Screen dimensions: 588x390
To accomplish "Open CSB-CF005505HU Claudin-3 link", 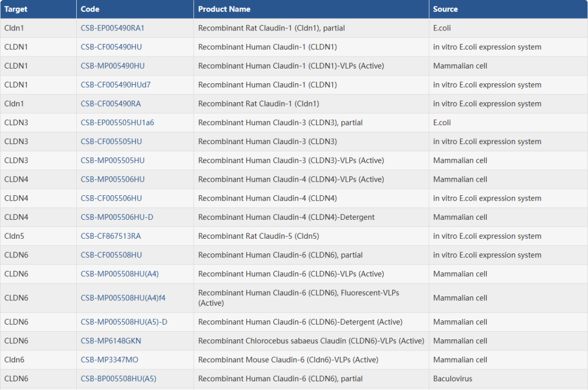I will coord(111,141).
